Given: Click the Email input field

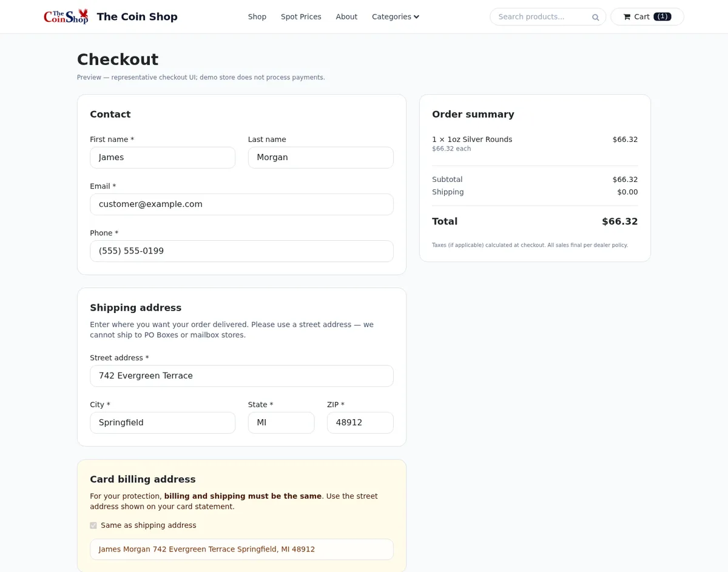Looking at the screenshot, I should 241,204.
